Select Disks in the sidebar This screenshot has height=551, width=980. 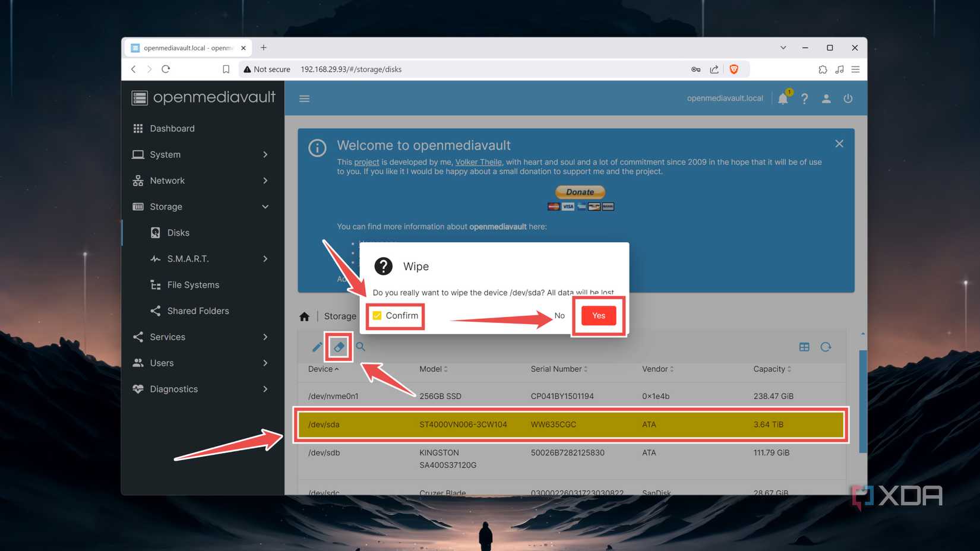click(x=203, y=233)
